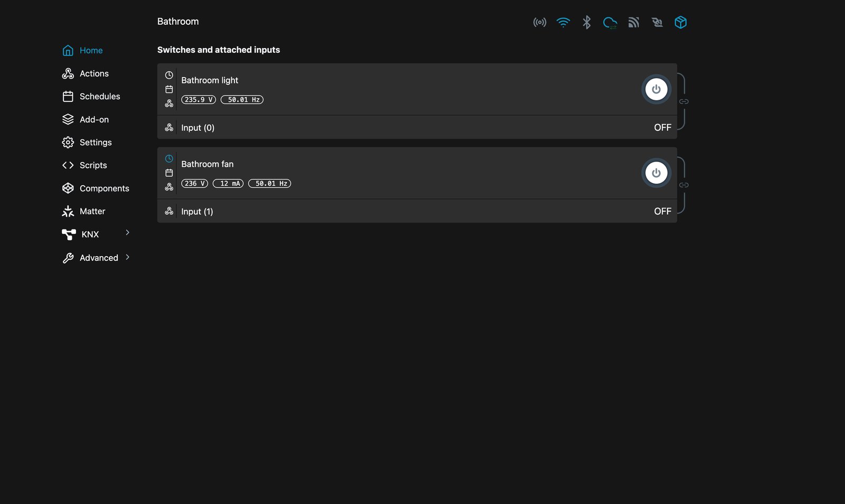Click the link icon beside Bathroom fan
This screenshot has width=845, height=504.
click(684, 185)
